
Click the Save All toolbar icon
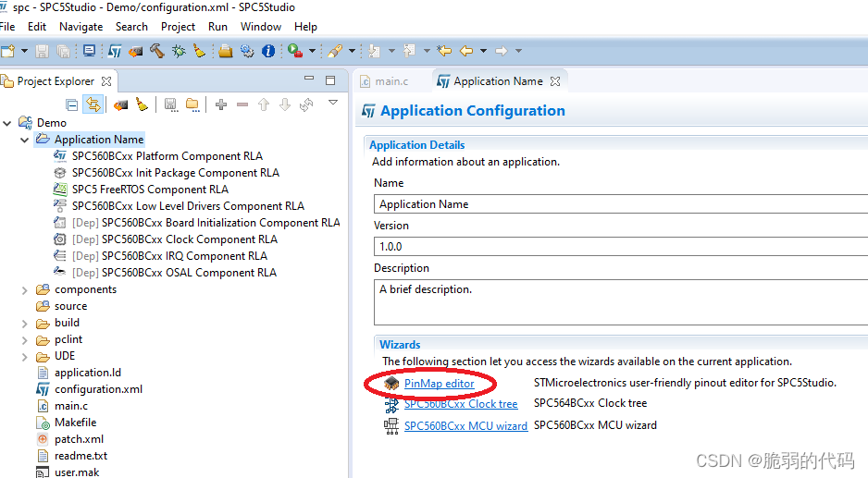pyautogui.click(x=64, y=52)
